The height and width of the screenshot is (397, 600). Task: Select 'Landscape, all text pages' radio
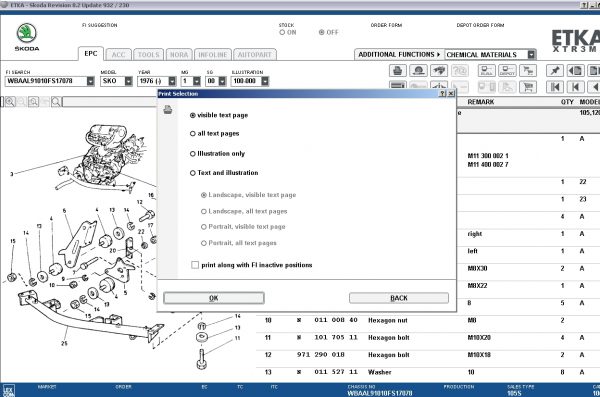(x=204, y=211)
